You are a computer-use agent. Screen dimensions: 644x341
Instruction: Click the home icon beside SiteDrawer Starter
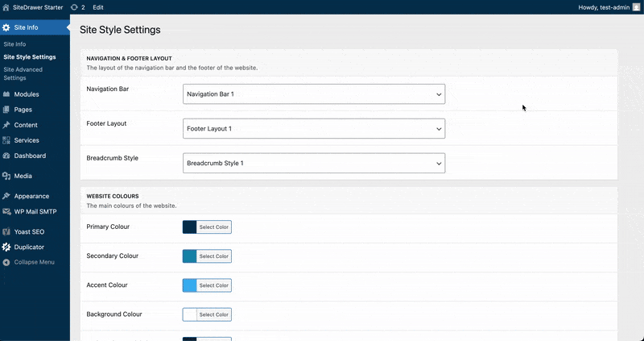pyautogui.click(x=6, y=7)
